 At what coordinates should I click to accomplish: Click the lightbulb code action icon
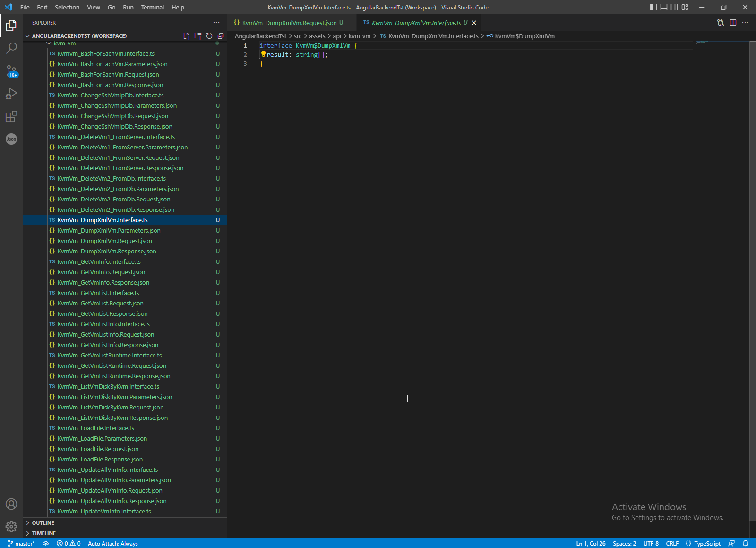(264, 54)
